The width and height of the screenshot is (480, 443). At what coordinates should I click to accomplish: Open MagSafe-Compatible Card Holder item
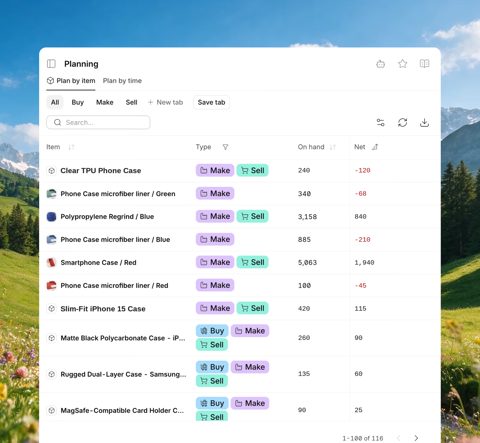122,410
